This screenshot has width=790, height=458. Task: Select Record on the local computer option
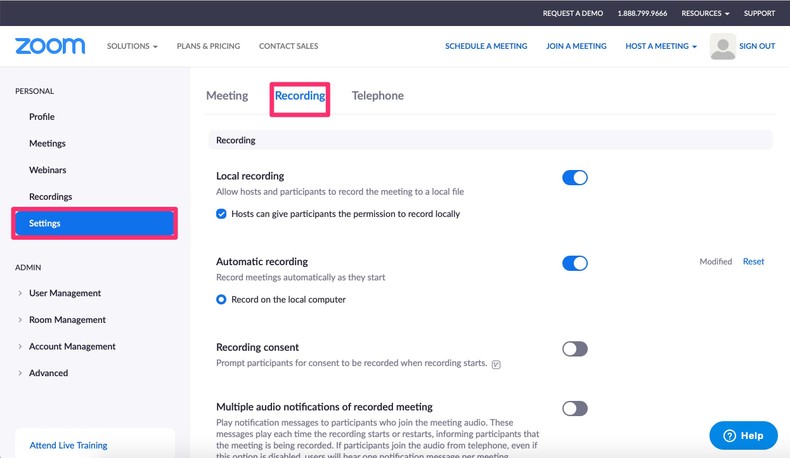pos(222,299)
